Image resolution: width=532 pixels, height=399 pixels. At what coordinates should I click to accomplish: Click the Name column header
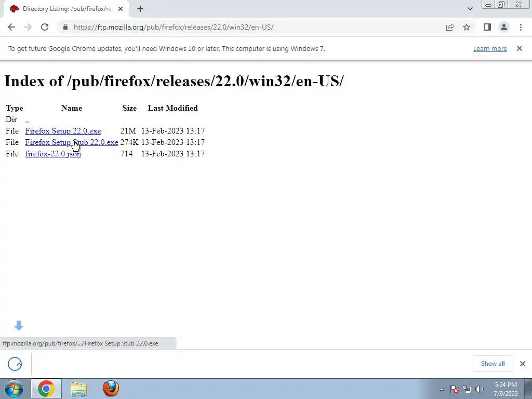coord(72,108)
